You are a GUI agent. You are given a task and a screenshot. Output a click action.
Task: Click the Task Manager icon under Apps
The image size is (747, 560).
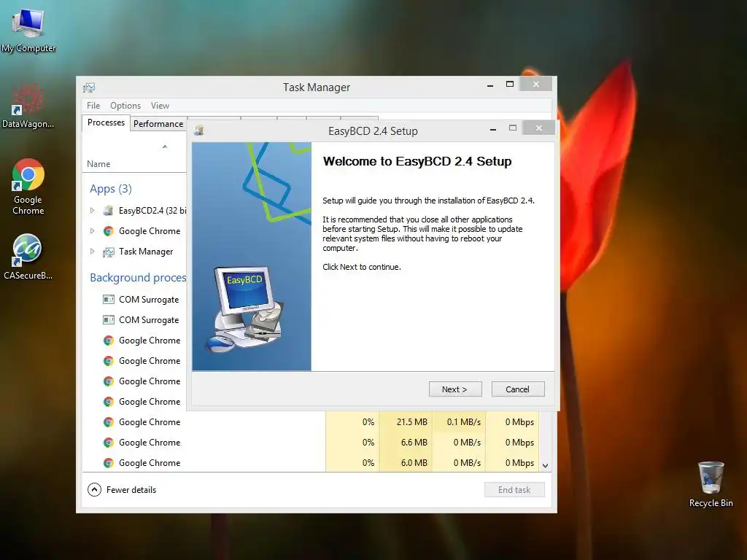[109, 252]
